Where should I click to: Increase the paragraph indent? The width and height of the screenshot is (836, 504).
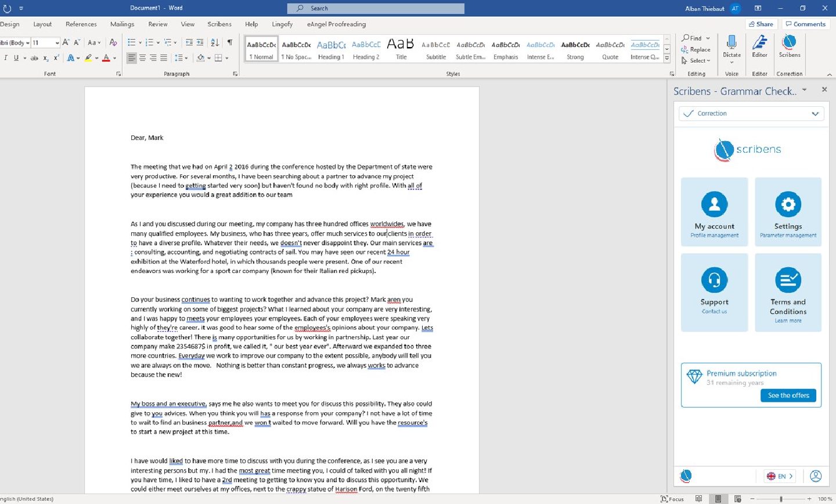[200, 42]
